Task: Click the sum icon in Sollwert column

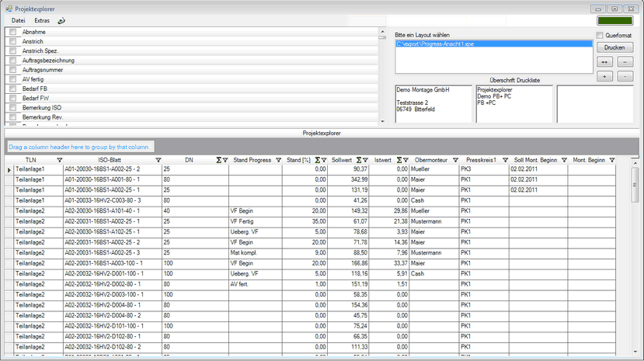Action: 358,160
